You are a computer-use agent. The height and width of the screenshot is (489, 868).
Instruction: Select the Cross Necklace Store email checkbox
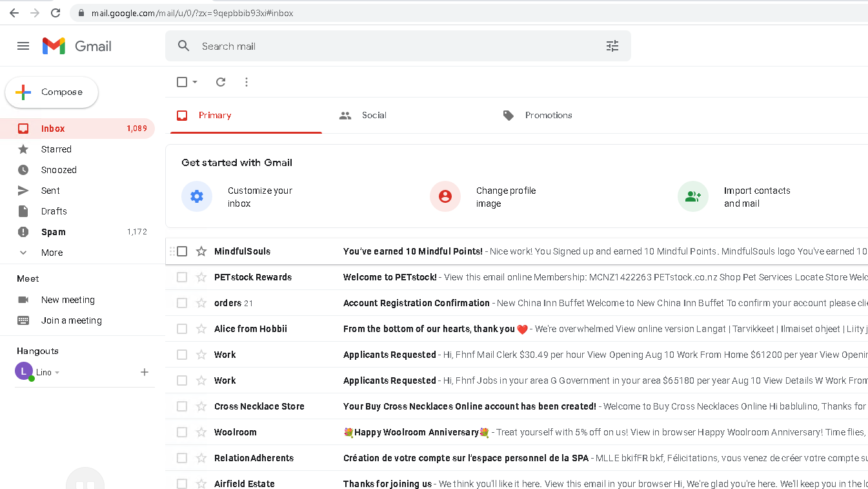pos(182,406)
